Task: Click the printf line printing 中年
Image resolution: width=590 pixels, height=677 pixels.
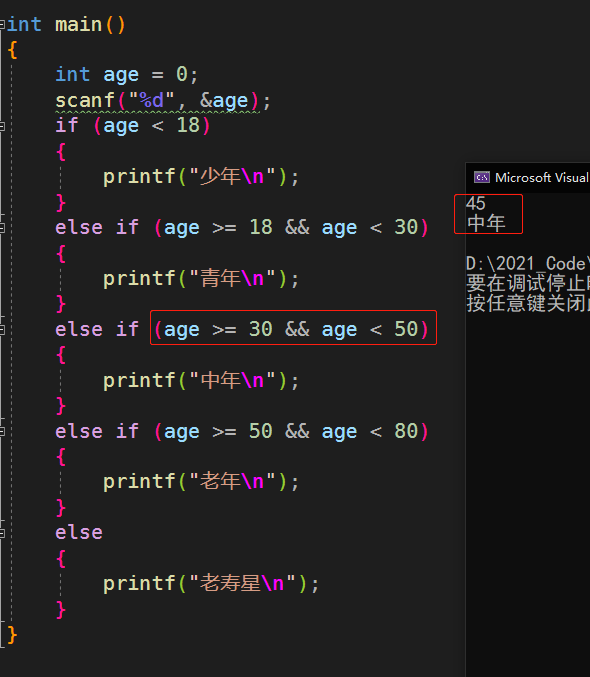Action: 201,380
